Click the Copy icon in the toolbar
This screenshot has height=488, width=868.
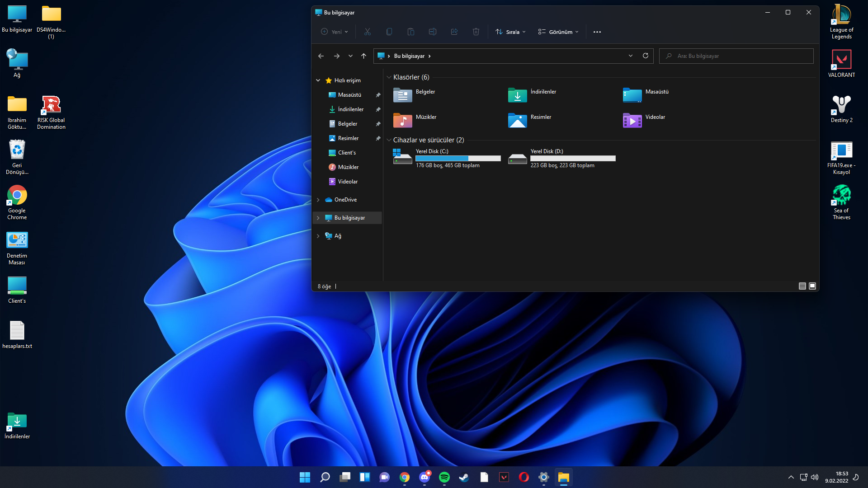click(389, 32)
